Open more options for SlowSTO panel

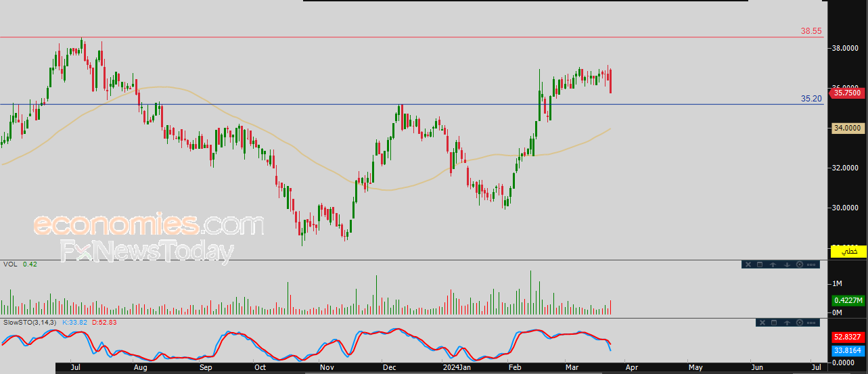click(x=811, y=323)
